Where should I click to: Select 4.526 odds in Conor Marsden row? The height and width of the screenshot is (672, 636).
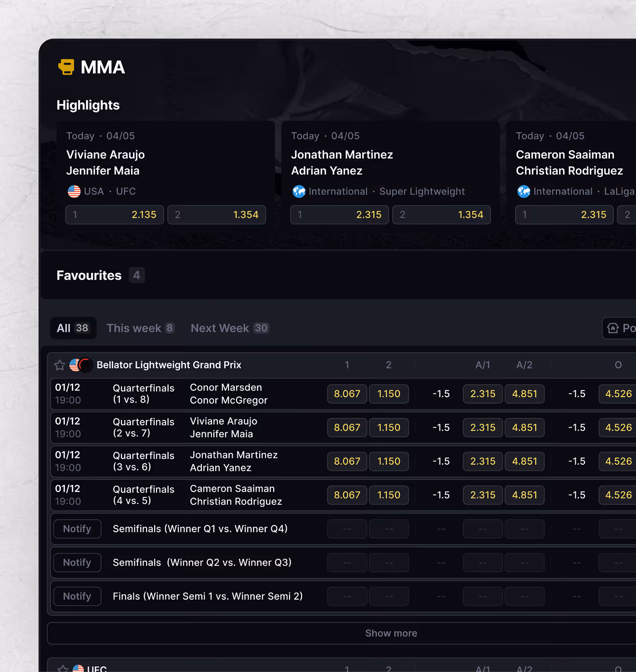pyautogui.click(x=618, y=394)
